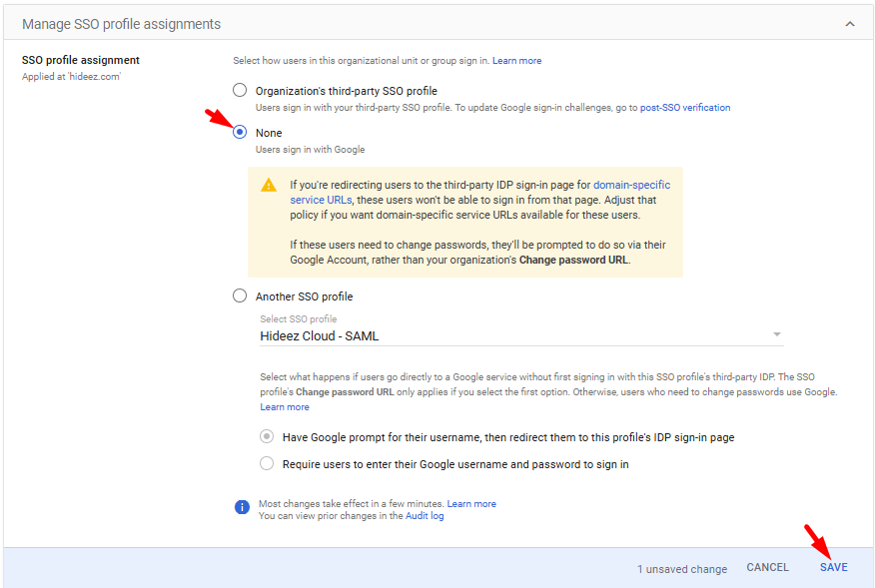Open the Audit log link

coord(425,516)
